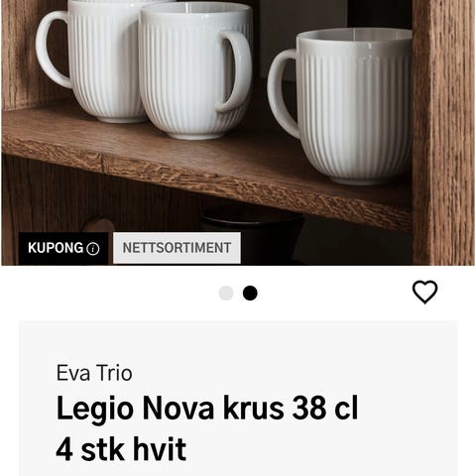Click the round wooden knob under the shelf
This screenshot has height=476, width=476.
(x=98, y=225)
